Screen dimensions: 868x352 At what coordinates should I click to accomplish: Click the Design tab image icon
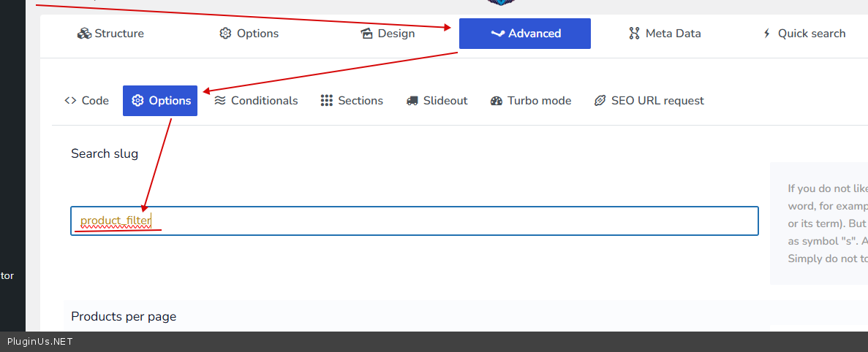click(x=367, y=34)
